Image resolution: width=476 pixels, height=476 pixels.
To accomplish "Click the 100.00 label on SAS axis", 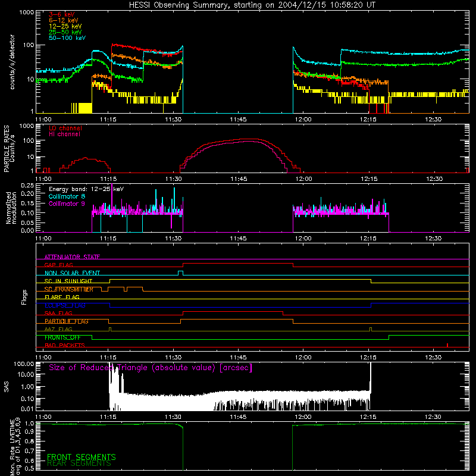I will pyautogui.click(x=24, y=364).
